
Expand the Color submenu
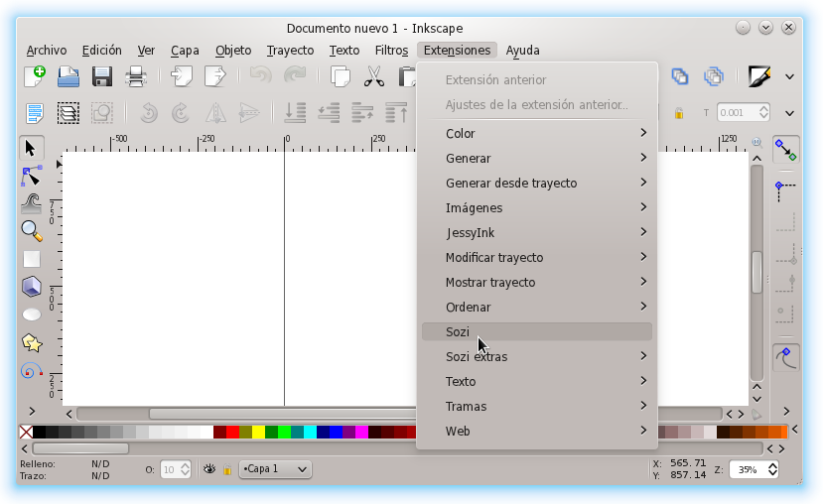537,133
